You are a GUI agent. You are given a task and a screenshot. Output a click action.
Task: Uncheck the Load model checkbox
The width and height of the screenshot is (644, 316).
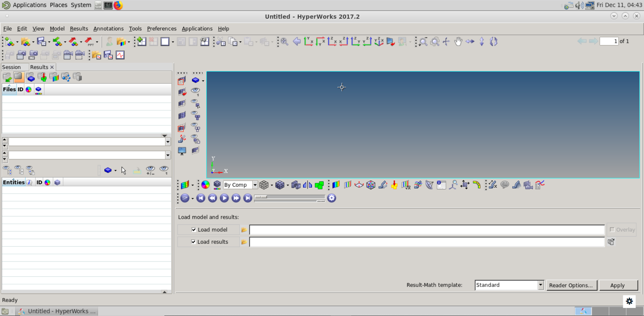pos(194,230)
